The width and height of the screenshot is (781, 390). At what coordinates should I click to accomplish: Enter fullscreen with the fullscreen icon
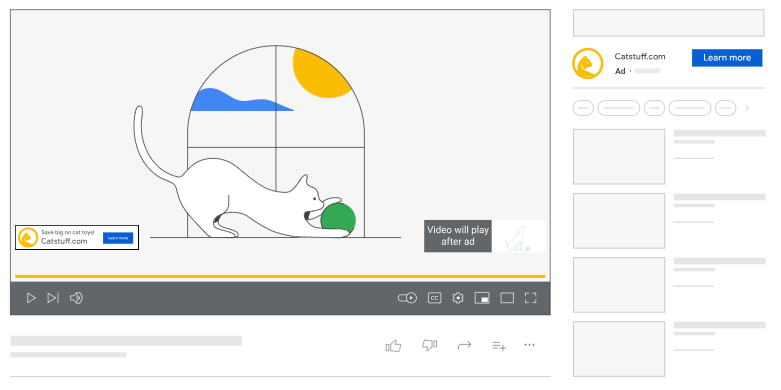pyautogui.click(x=530, y=298)
